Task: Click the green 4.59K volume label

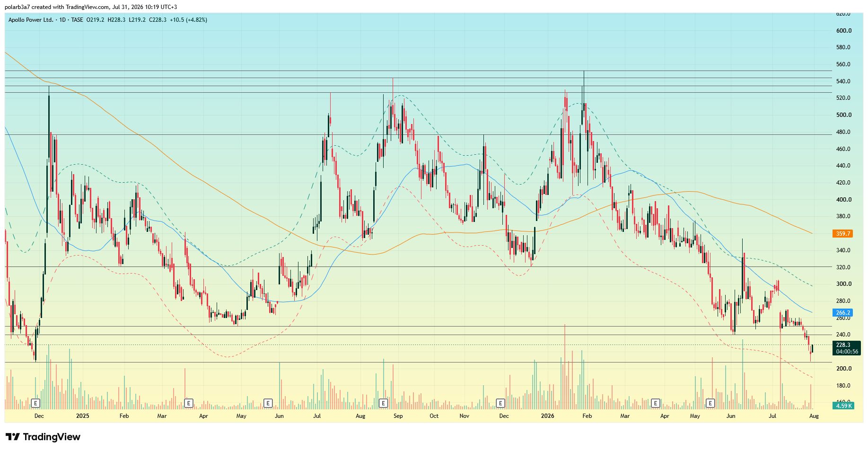Action: 843,406
